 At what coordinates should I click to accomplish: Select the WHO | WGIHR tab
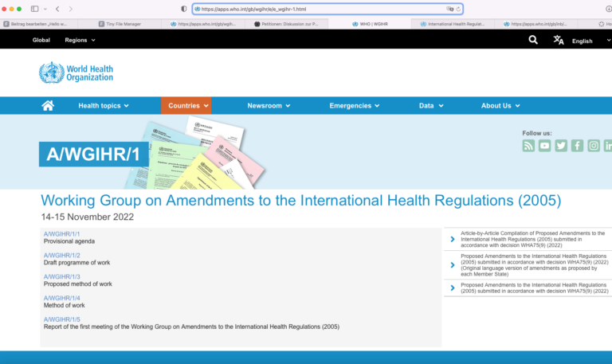pyautogui.click(x=370, y=24)
